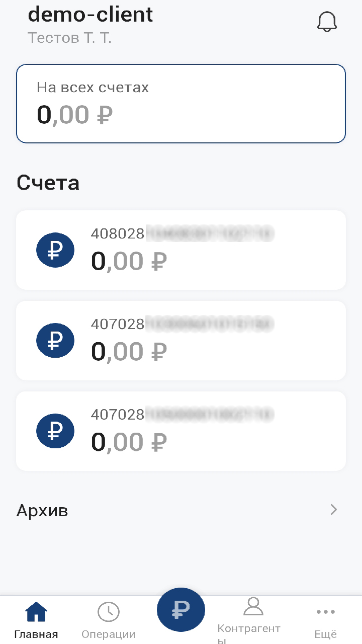Open notifications bell icon
Viewport: 362px width, 644px height.
pos(327,22)
